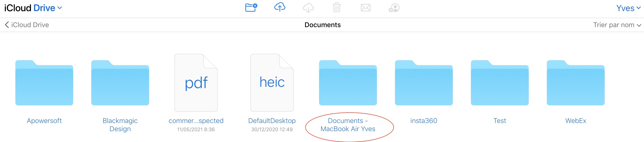Select the DefaultDesktop heic file
The height and width of the screenshot is (142, 644).
272,83
